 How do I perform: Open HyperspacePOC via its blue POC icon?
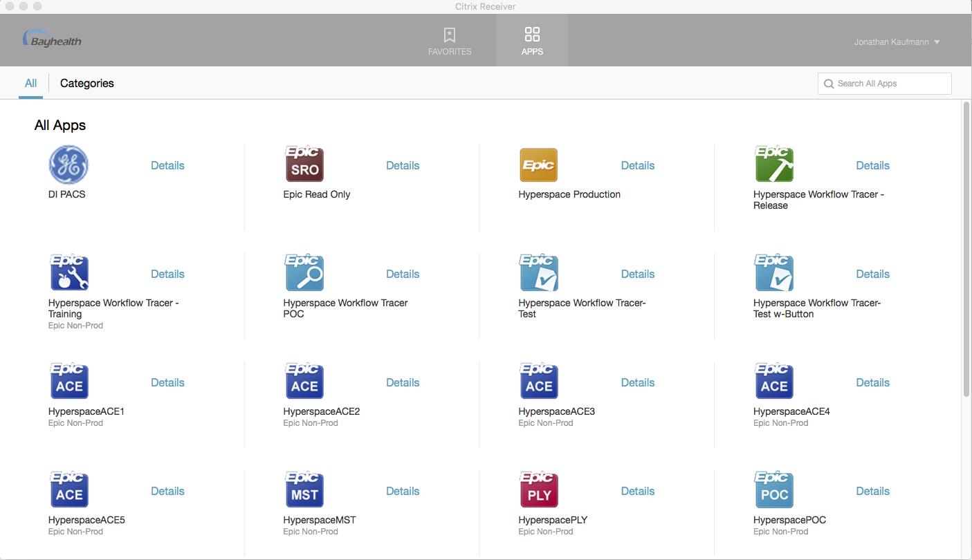(773, 489)
